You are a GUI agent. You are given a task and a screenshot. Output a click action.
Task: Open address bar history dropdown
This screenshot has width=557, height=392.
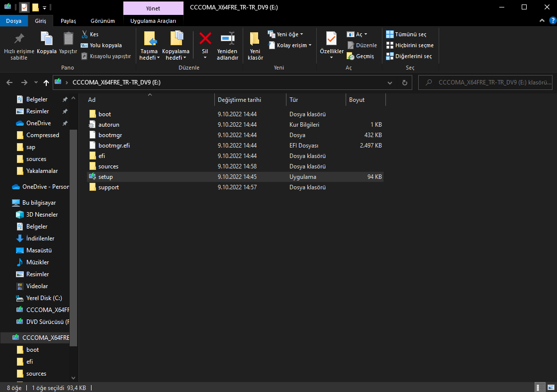click(x=390, y=82)
